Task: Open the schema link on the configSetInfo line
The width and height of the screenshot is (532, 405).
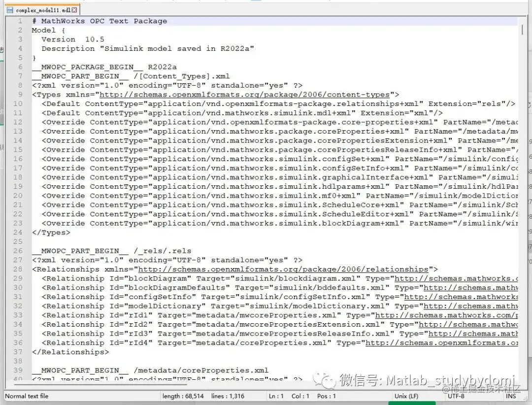Action: pyautogui.click(x=461, y=297)
